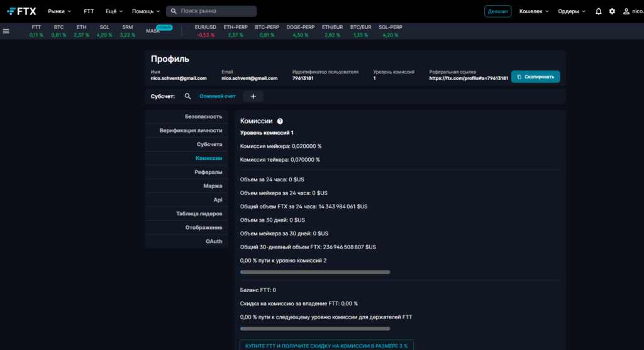Select Безопасность in the profile sidebar

point(203,116)
